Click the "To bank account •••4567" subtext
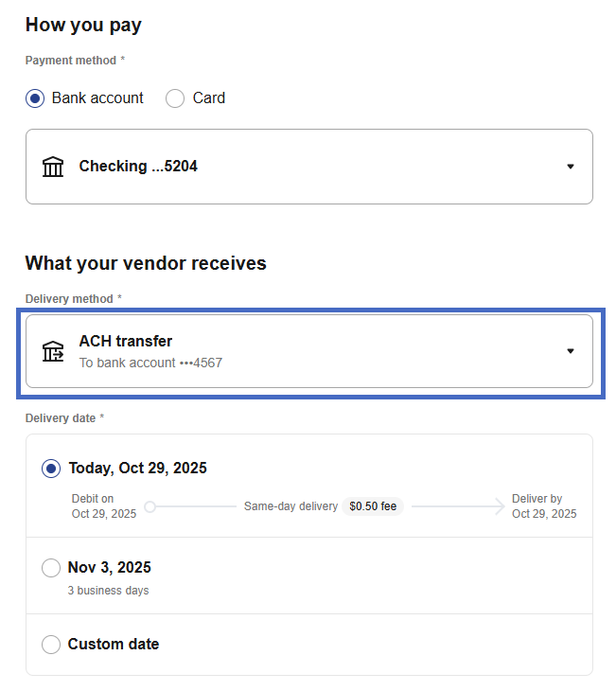The image size is (616, 691). coord(150,363)
